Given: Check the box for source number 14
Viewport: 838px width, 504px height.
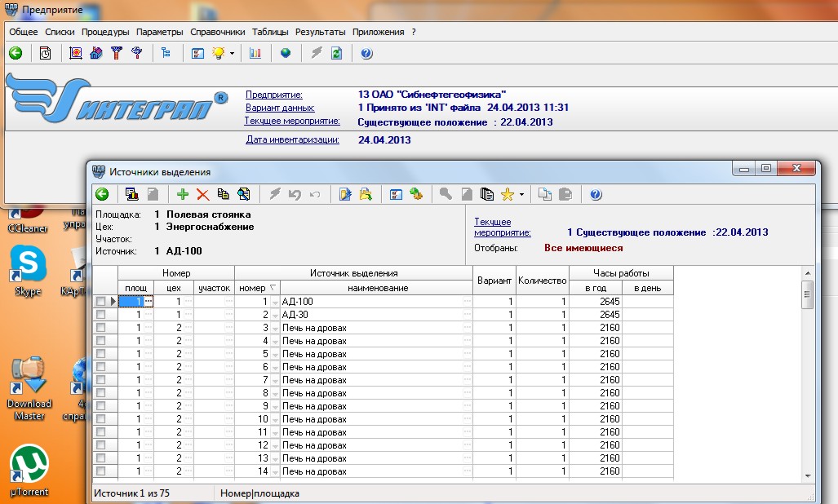Looking at the screenshot, I should pos(101,471).
